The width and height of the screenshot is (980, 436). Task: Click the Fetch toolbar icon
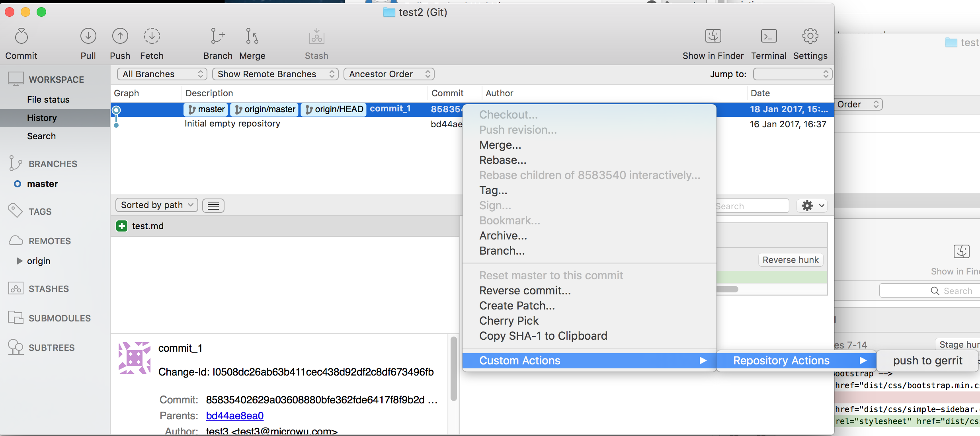point(152,37)
